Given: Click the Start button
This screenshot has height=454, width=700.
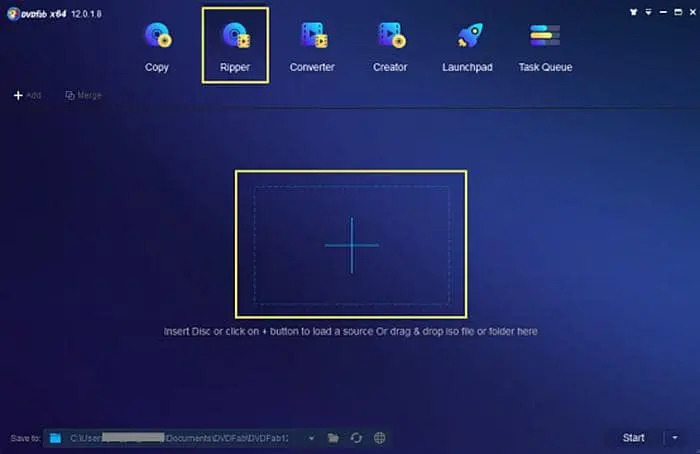Looking at the screenshot, I should [633, 438].
